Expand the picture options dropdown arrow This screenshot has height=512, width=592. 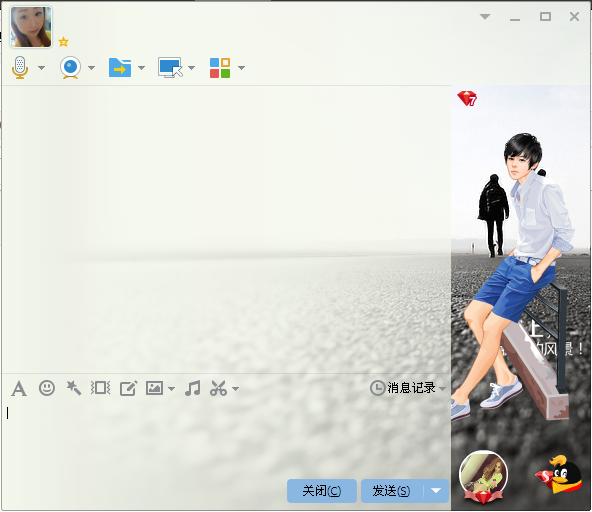171,389
